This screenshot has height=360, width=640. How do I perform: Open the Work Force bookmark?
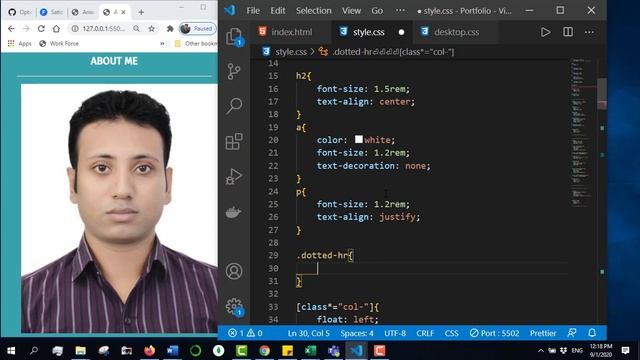59,43
